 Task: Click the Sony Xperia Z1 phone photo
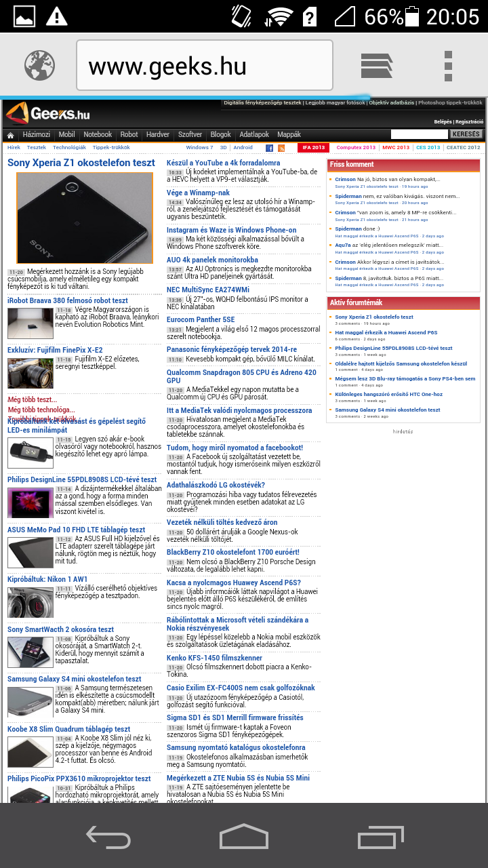[85, 218]
